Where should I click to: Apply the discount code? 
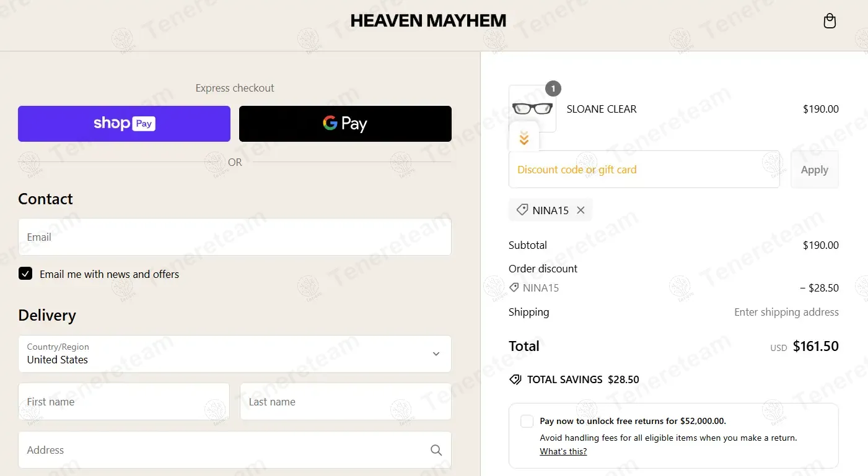point(814,170)
